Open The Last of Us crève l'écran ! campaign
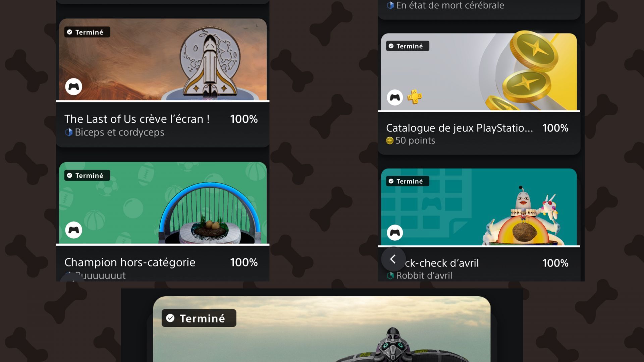Viewport: 644px width, 362px height. (137, 119)
